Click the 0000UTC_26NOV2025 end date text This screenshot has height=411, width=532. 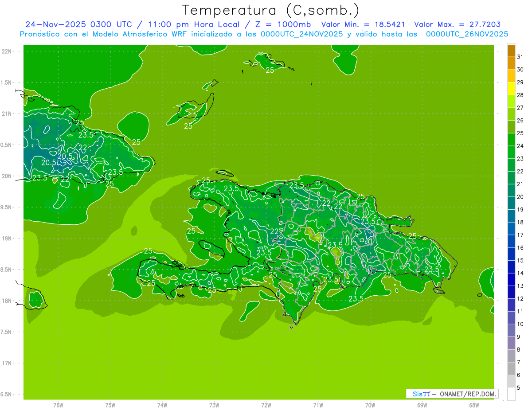467,34
